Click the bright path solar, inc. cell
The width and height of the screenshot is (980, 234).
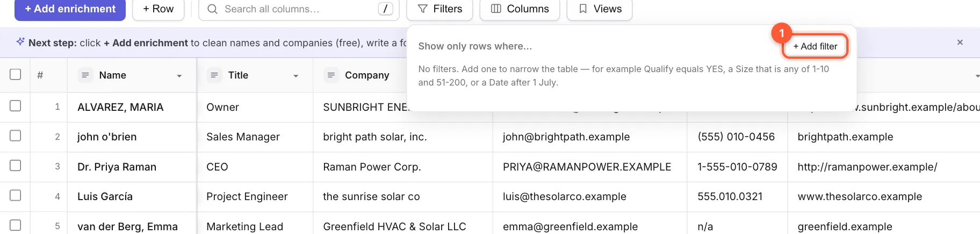(x=402, y=137)
